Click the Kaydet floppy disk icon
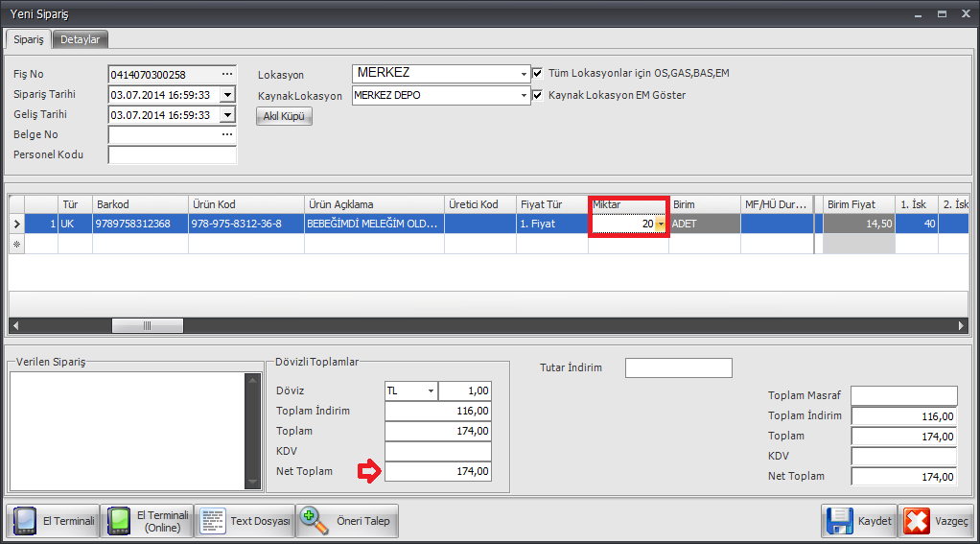The width and height of the screenshot is (980, 544). coord(838,521)
